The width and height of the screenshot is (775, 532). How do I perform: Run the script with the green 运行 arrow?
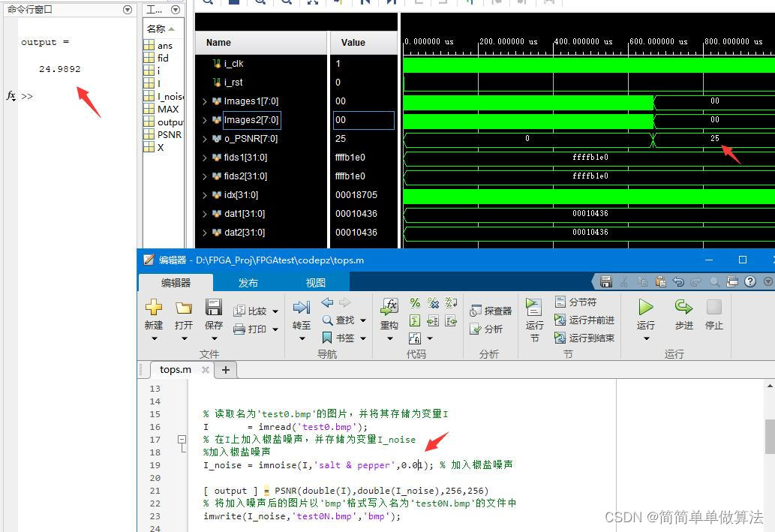(x=645, y=307)
